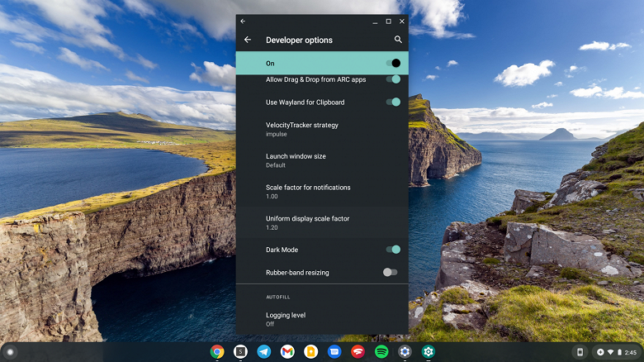Click the "Dark Mode" label

coord(282,250)
